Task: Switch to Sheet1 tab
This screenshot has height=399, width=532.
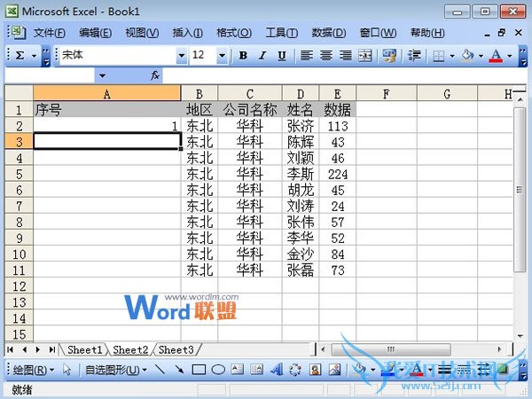Action: [x=84, y=349]
